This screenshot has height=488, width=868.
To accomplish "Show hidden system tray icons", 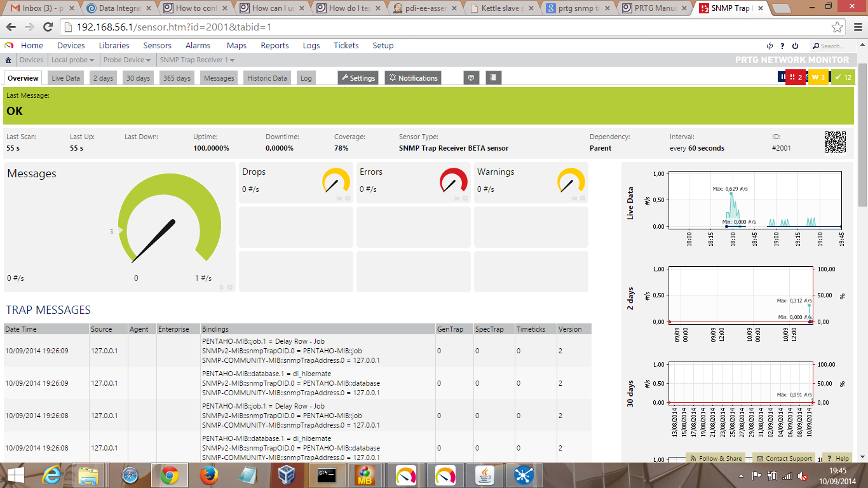I will 742,475.
